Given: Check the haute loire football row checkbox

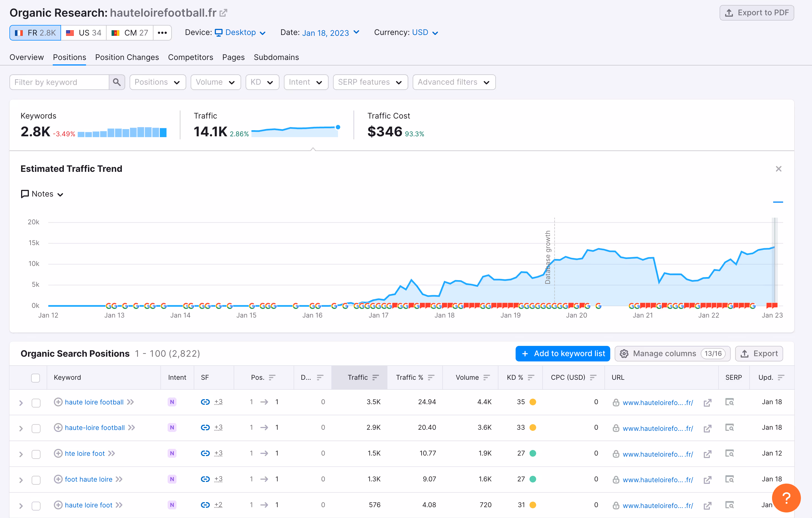Looking at the screenshot, I should pos(36,403).
